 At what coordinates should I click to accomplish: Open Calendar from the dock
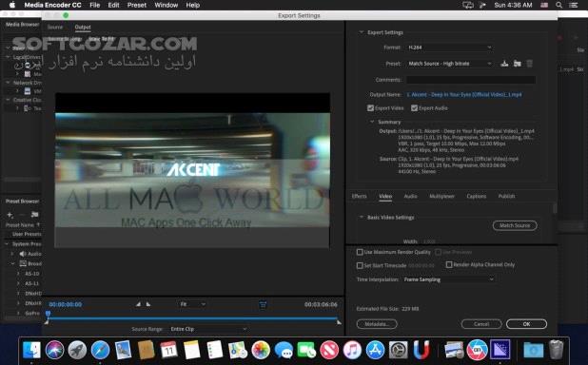(x=168, y=351)
